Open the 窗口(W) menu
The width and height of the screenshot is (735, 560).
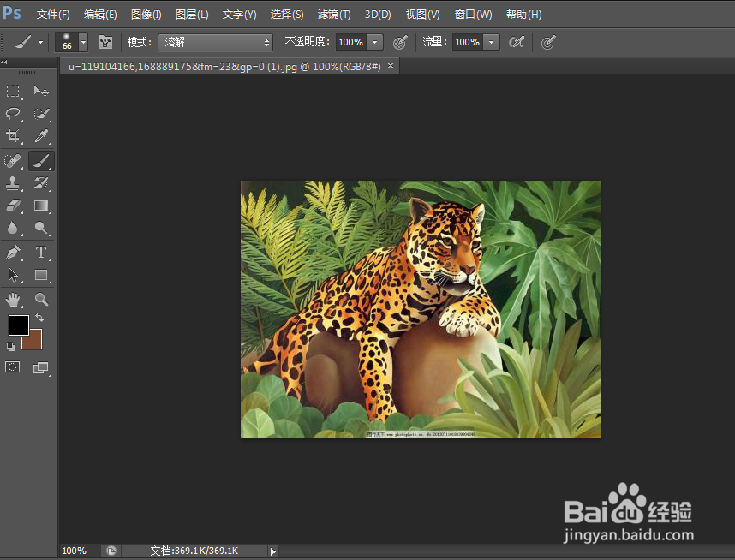click(x=473, y=15)
